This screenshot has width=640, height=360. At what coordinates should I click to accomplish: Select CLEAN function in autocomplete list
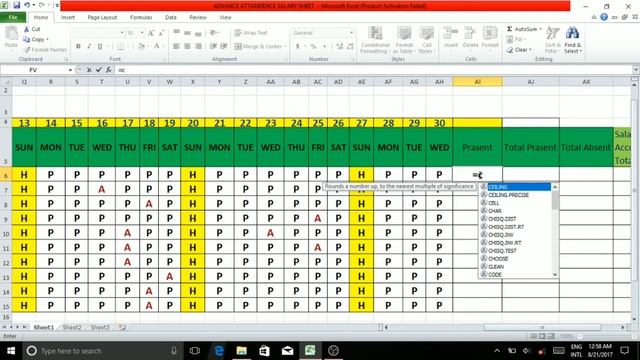[x=515, y=267]
